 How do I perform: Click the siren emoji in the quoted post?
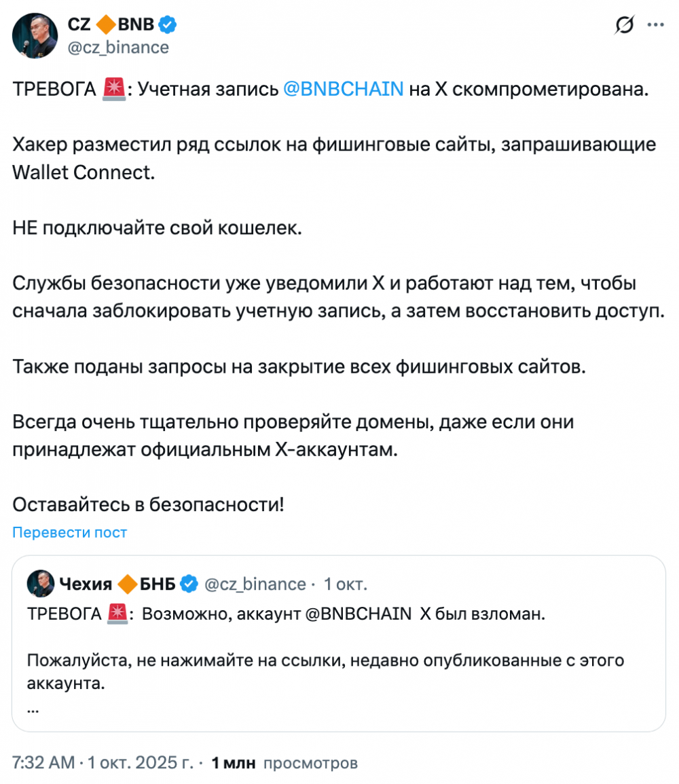(118, 614)
